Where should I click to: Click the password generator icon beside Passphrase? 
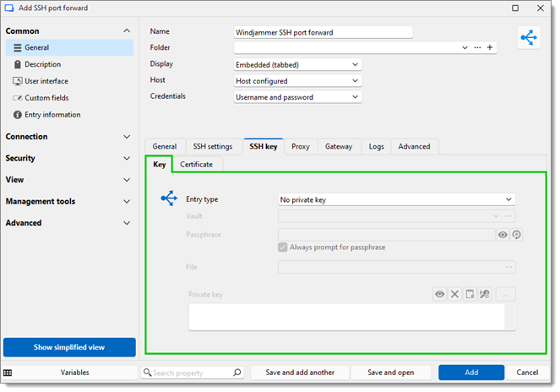coord(516,235)
